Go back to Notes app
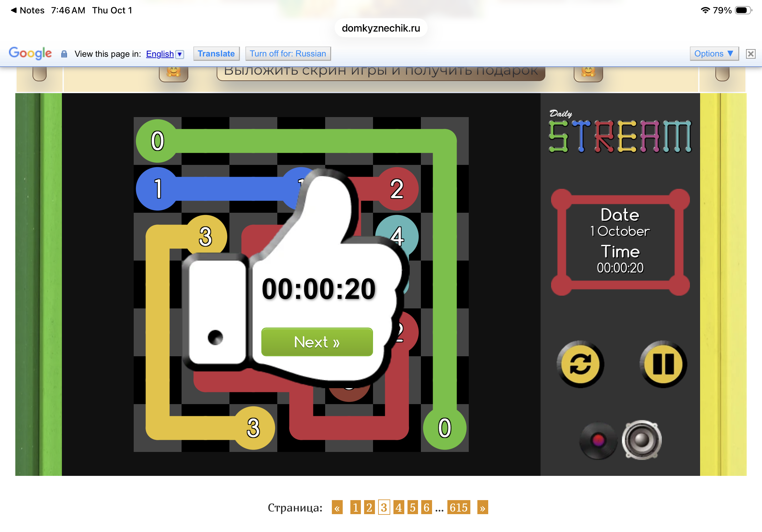Image resolution: width=762 pixels, height=532 pixels. click(28, 10)
